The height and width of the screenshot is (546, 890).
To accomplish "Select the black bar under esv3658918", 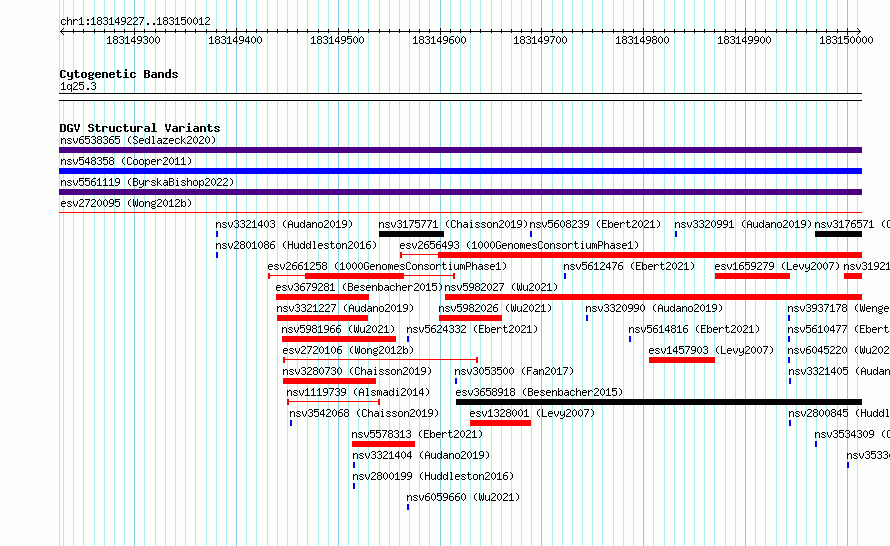I will pyautogui.click(x=659, y=402).
